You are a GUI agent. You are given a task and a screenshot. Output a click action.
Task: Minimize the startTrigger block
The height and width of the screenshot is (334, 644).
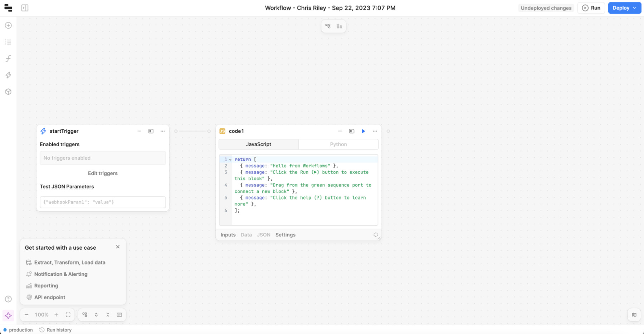(139, 131)
